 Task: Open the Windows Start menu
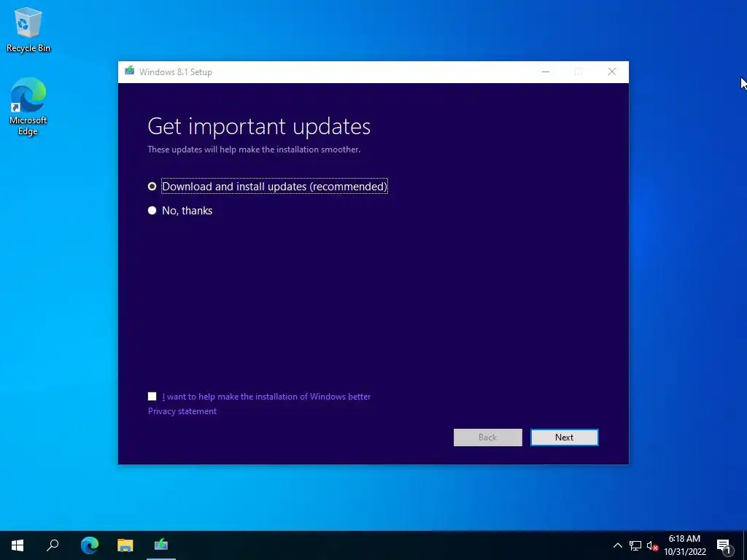18,545
